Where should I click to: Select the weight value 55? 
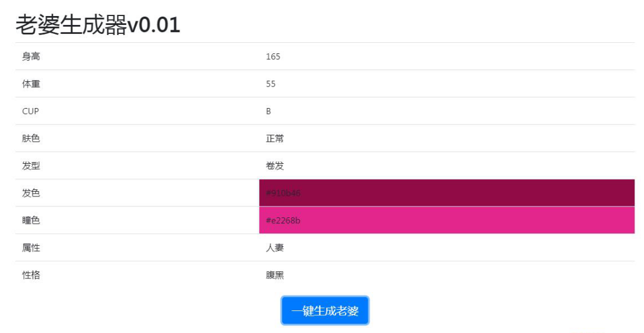(271, 84)
